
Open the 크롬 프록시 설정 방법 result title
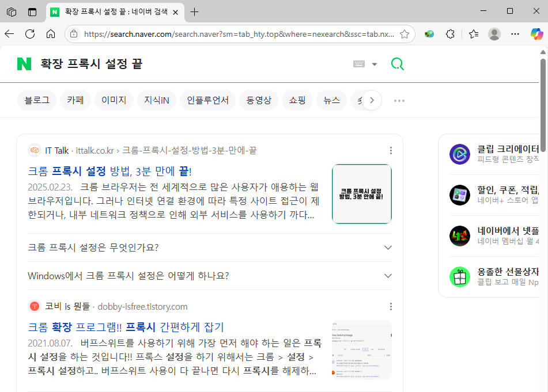[x=109, y=172]
